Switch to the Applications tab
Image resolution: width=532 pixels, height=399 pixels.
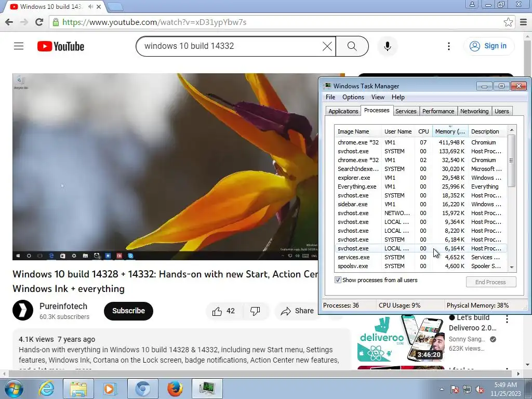pyautogui.click(x=343, y=111)
